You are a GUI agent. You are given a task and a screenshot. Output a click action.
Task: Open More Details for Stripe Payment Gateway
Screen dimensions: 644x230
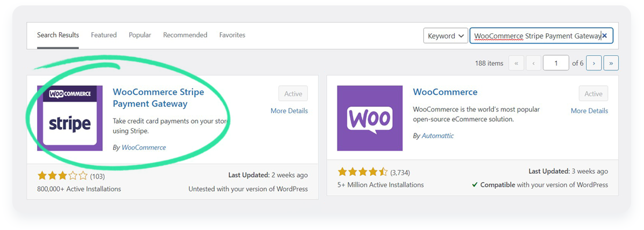point(289,111)
